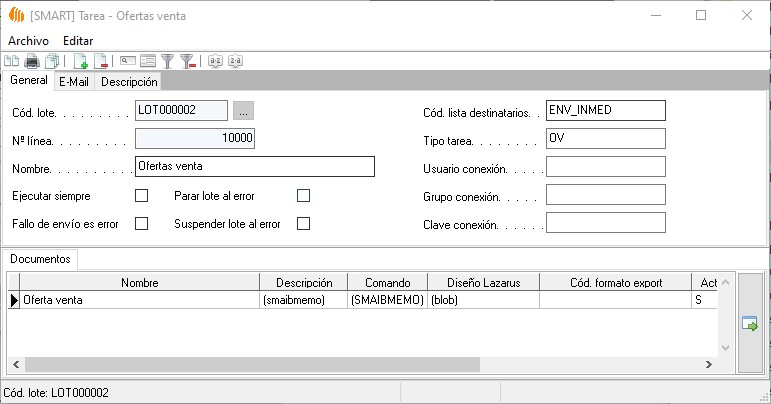
Task: Click the search field icon in toolbar
Action: tap(128, 61)
